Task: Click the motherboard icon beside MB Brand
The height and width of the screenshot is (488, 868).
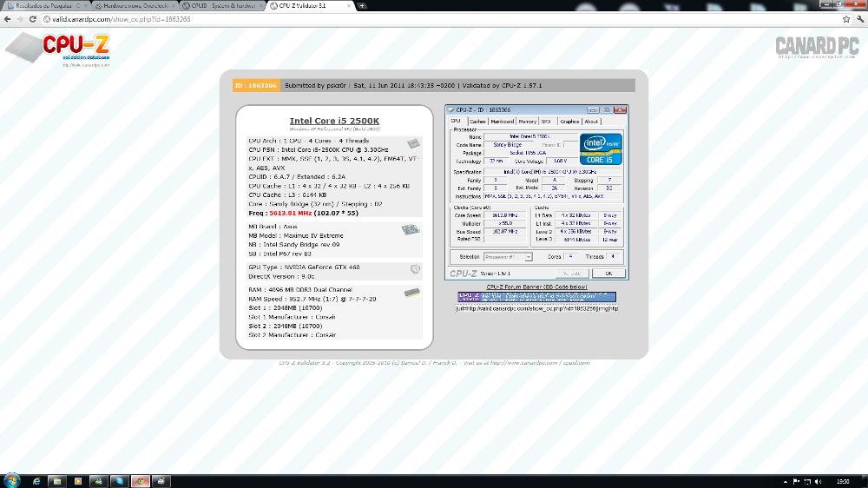Action: click(x=411, y=229)
